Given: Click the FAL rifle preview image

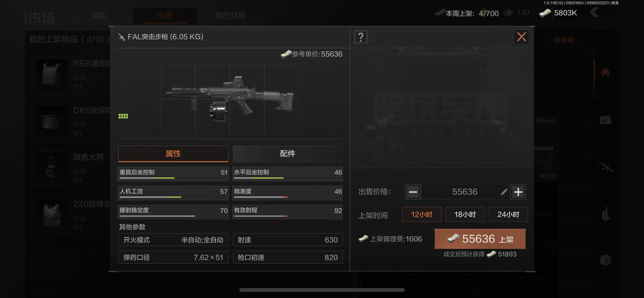Looking at the screenshot, I should click(x=229, y=99).
